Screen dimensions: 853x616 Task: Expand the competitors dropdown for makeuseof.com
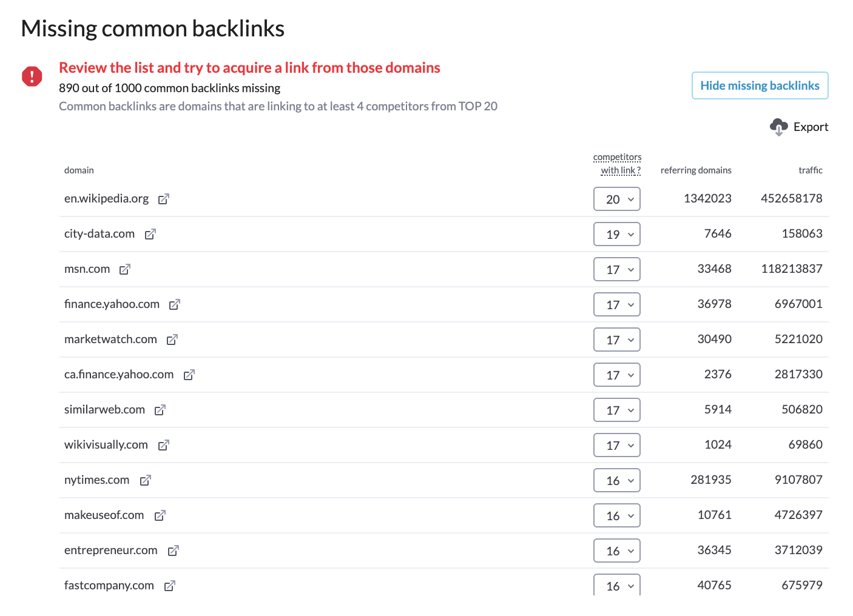tap(617, 515)
